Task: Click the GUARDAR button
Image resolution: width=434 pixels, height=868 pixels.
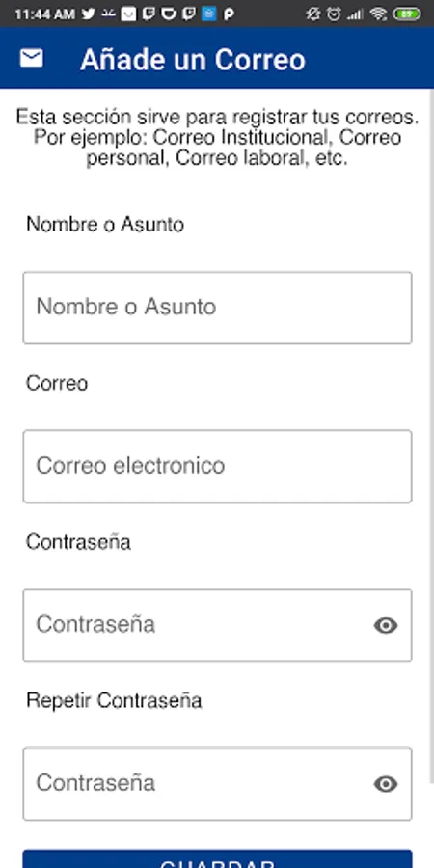Action: click(217, 859)
